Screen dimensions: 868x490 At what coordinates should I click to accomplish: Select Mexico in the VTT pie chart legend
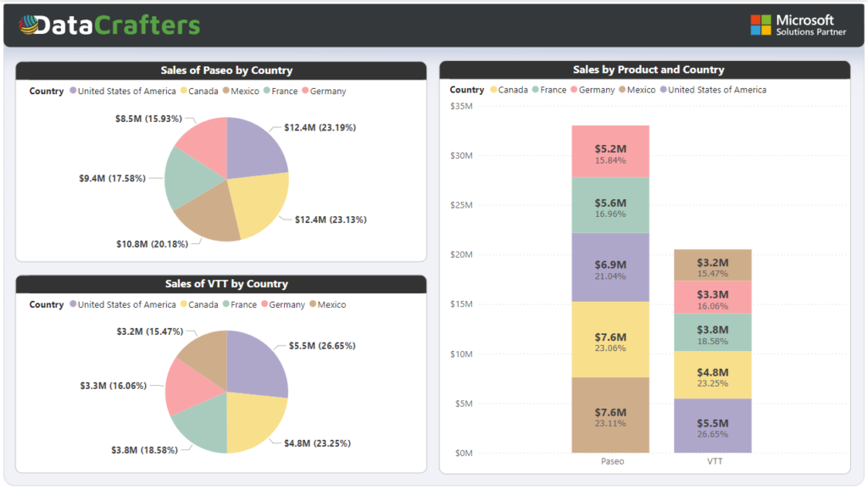tap(331, 304)
